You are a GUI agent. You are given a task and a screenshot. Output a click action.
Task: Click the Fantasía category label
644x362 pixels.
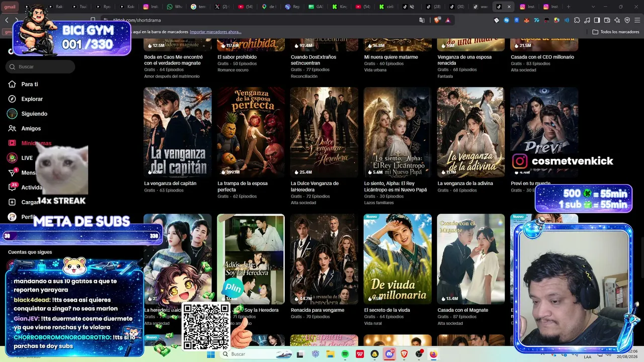point(445,76)
